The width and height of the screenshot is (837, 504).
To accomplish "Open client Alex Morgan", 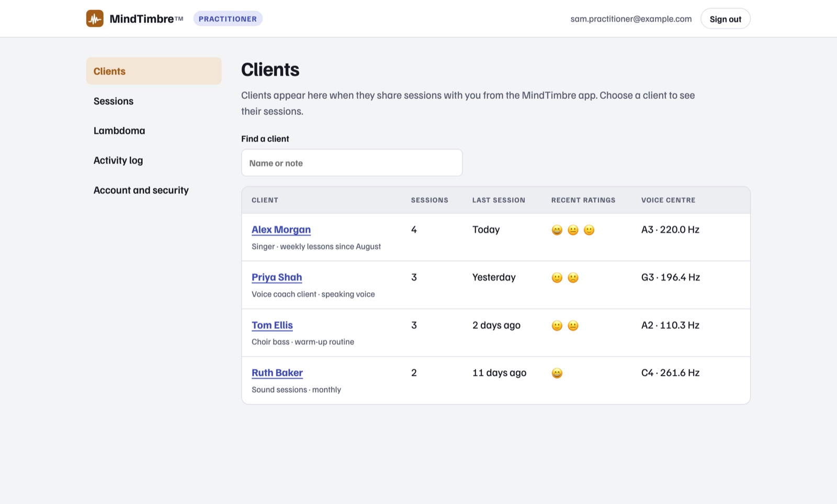I will coord(281,230).
